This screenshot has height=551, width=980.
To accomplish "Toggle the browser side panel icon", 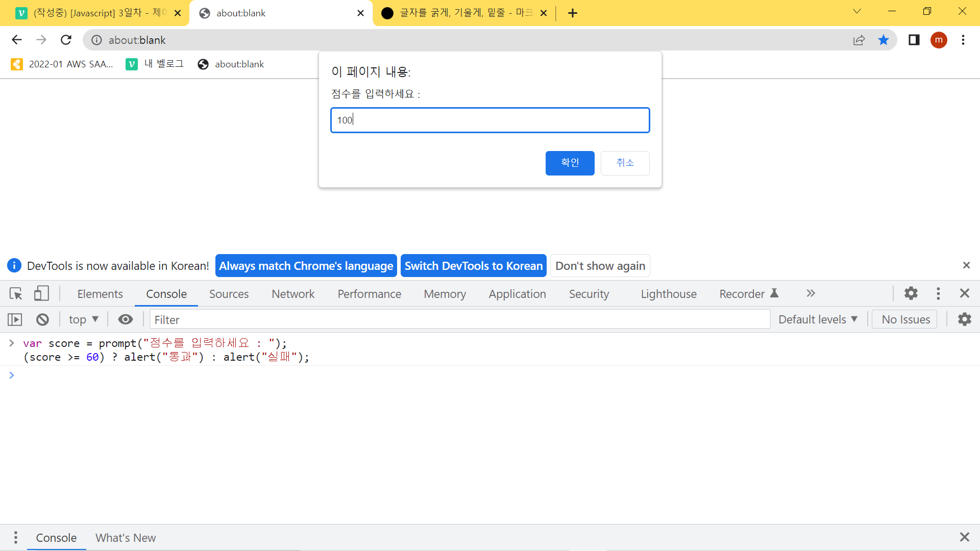I will [x=914, y=40].
